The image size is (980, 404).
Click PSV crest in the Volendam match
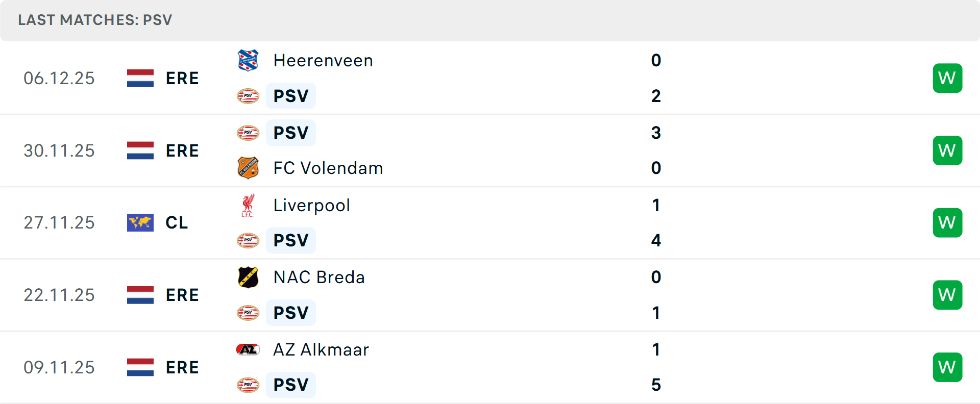248,133
